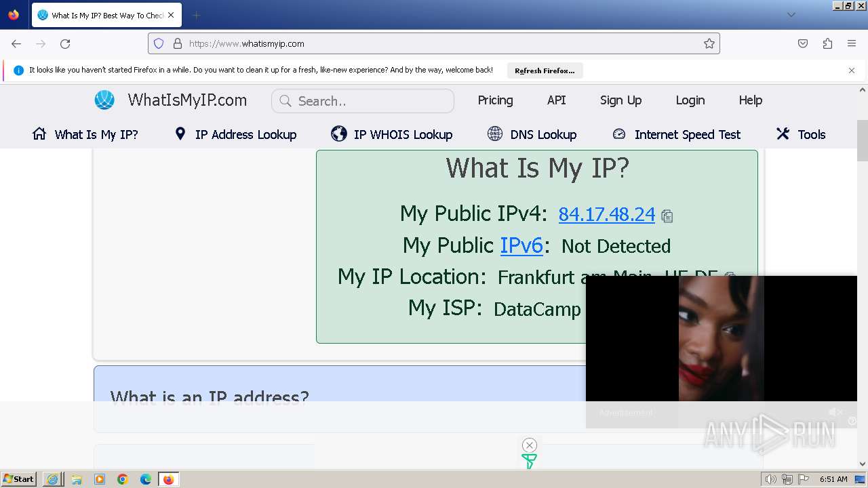Image resolution: width=868 pixels, height=488 pixels.
Task: Open the Action Center flag icon
Action: (804, 479)
